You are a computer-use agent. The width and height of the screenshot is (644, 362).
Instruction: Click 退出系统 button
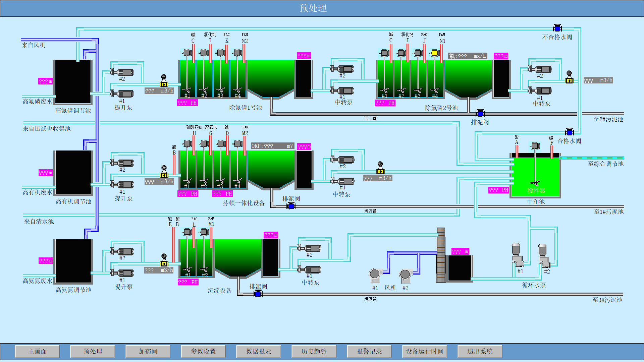click(x=480, y=351)
